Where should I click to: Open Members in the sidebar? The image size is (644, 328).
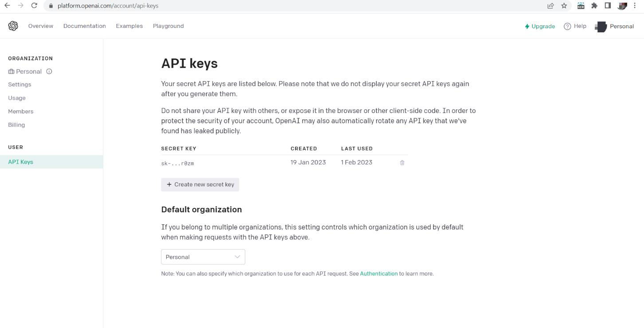pyautogui.click(x=21, y=111)
